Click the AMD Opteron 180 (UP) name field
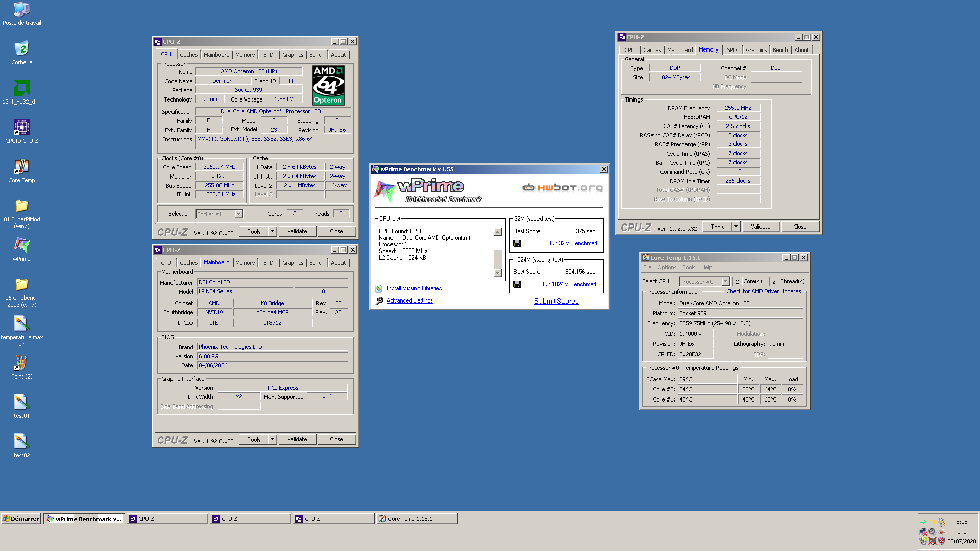The height and width of the screenshot is (551, 980). pos(249,72)
